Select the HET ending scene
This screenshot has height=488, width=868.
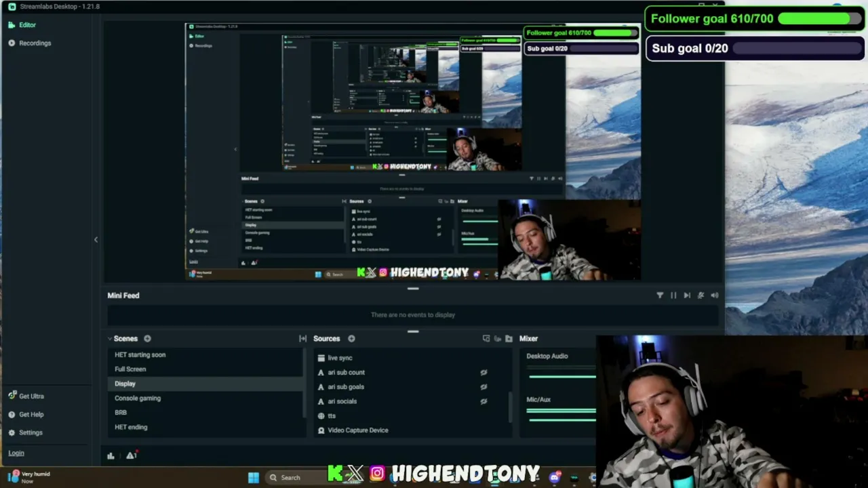point(205,427)
